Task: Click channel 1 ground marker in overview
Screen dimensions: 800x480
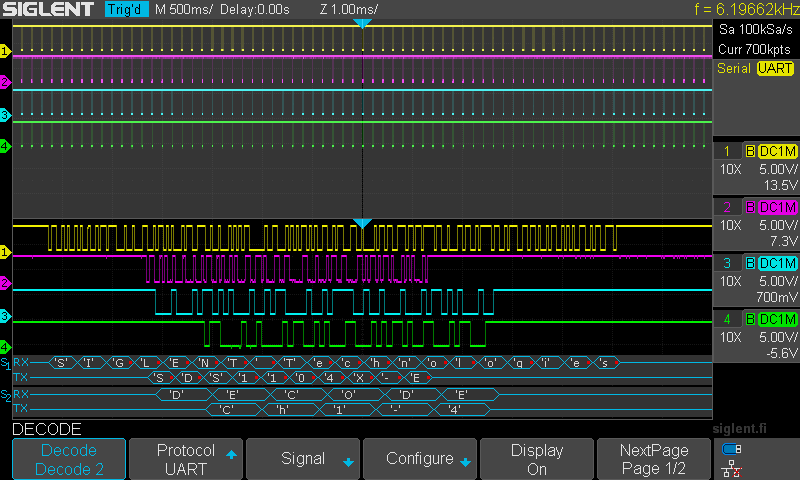Action: point(5,51)
